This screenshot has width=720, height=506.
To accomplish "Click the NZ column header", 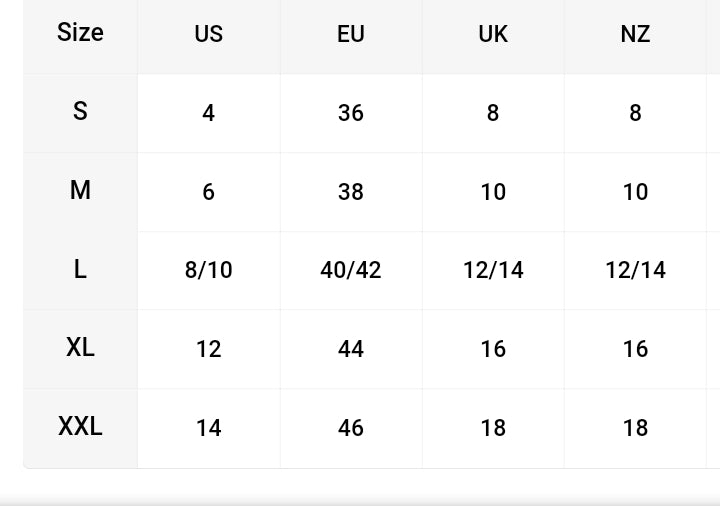I will pos(635,34).
